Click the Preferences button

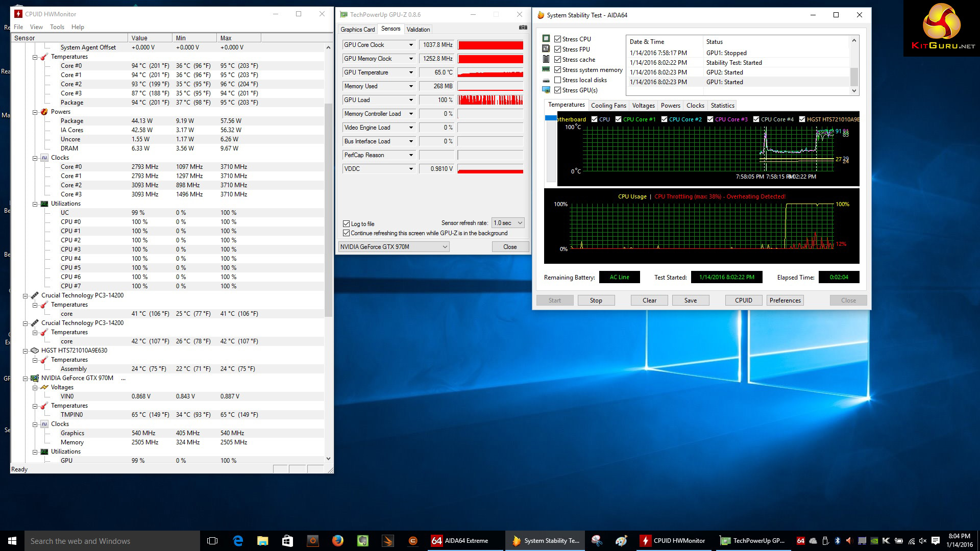pyautogui.click(x=785, y=300)
